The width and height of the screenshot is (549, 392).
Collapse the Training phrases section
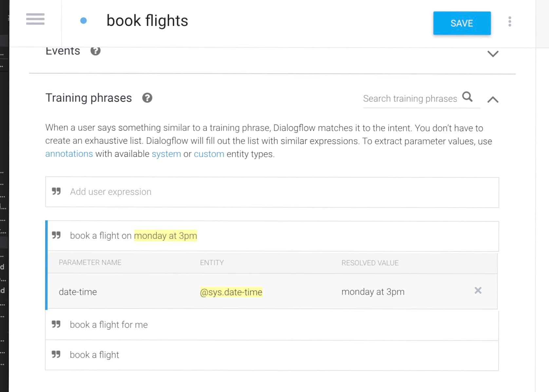click(x=493, y=100)
